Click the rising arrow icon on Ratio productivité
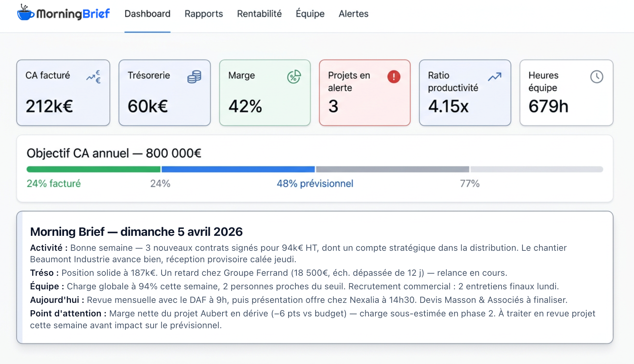Viewport: 634px width, 364px height. coord(494,77)
